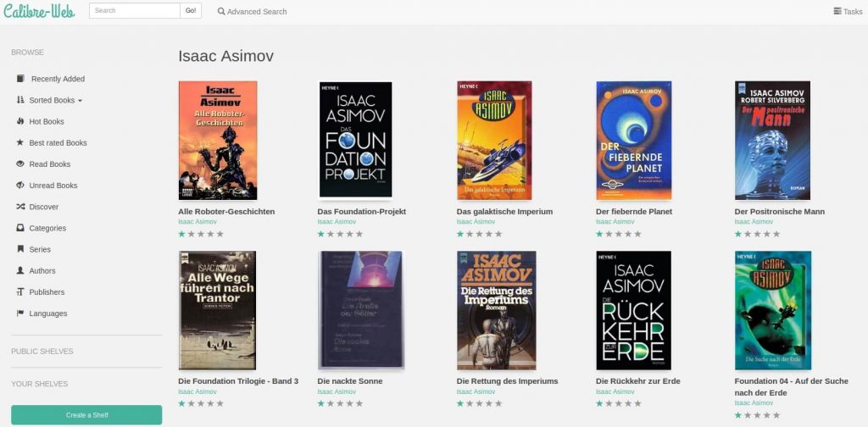Click the Discover shuffle icon
868x427 pixels.
click(20, 207)
